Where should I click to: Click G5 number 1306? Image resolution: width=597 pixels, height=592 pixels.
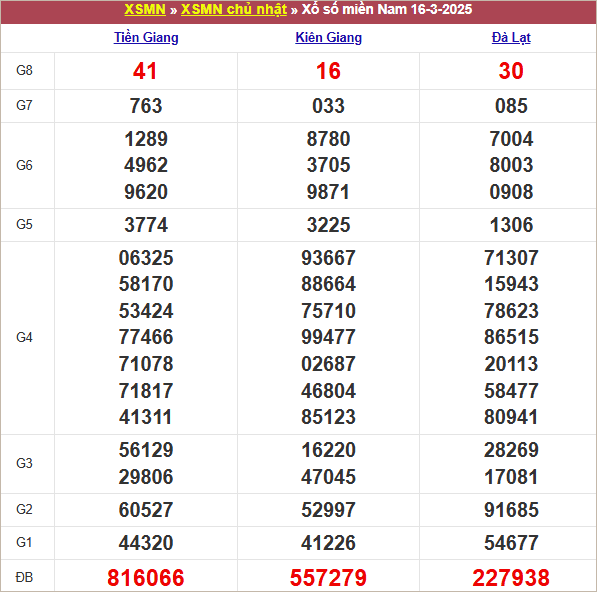pos(511,225)
